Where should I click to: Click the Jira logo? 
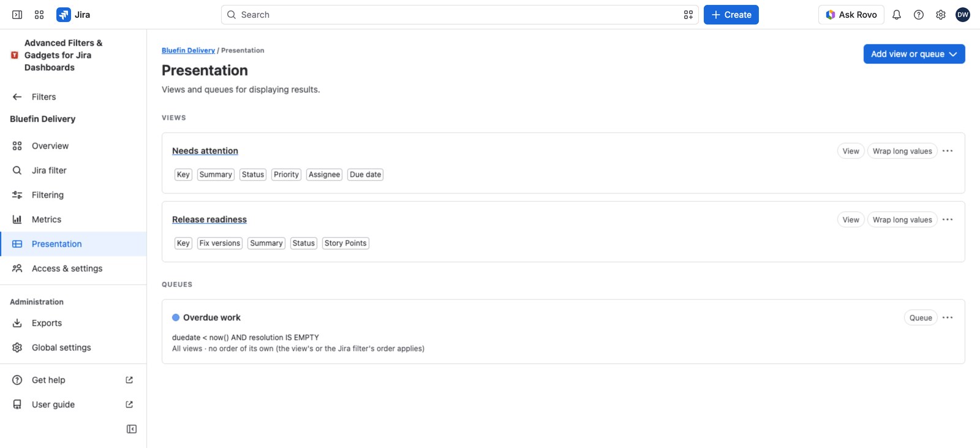[73, 15]
